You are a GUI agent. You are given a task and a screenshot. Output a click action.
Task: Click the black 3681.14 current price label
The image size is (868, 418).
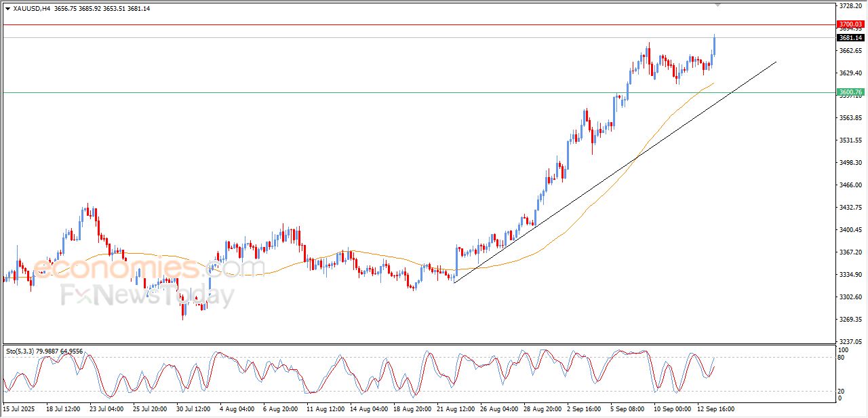tap(850, 38)
